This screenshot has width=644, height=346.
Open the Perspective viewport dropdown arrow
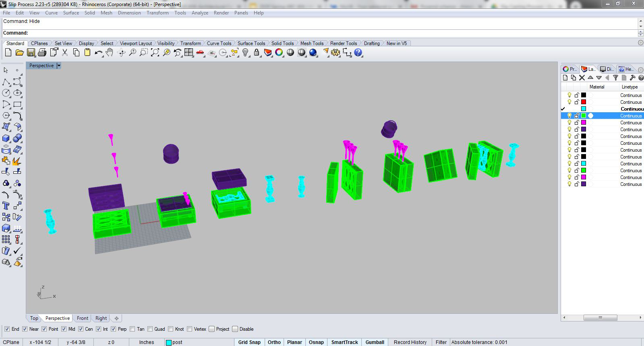(59, 66)
